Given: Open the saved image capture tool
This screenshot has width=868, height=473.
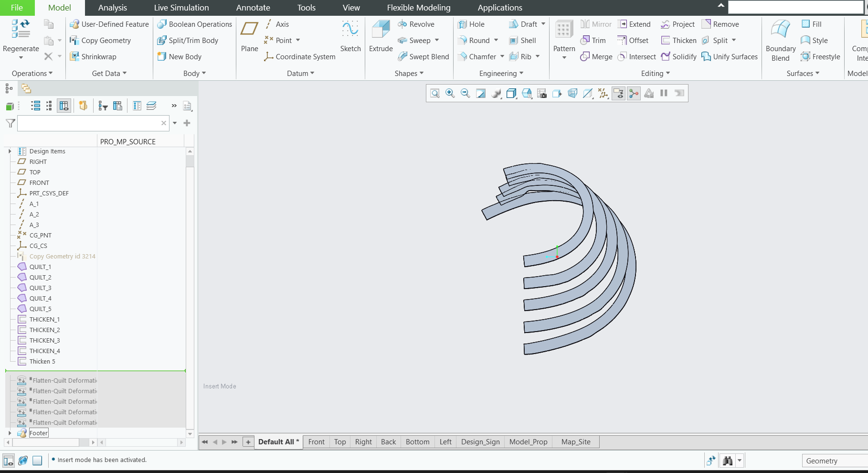Looking at the screenshot, I should coord(542,93).
